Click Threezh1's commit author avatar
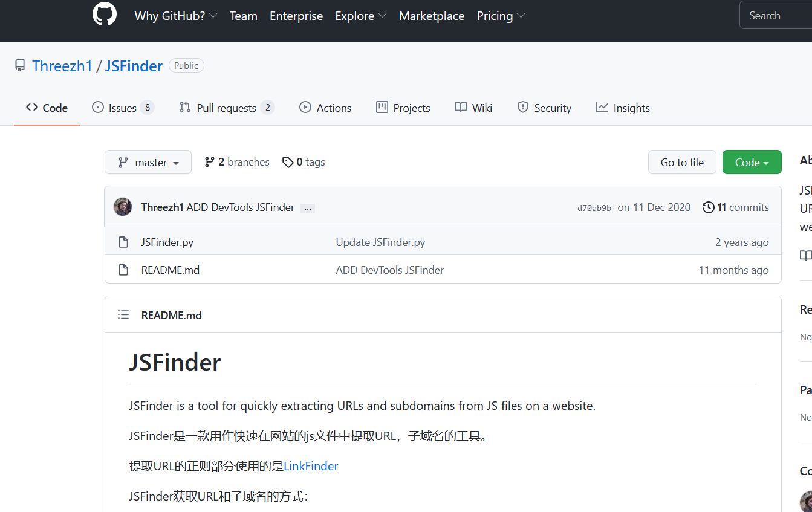 click(x=123, y=207)
